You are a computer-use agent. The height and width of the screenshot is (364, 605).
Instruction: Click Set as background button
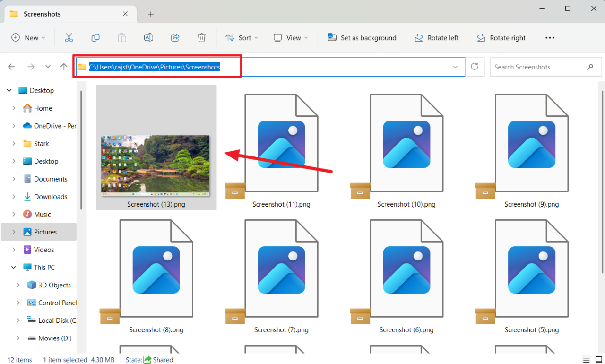[x=362, y=38]
